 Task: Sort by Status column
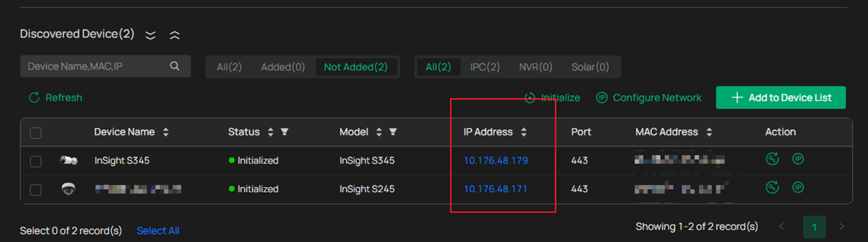click(x=271, y=132)
